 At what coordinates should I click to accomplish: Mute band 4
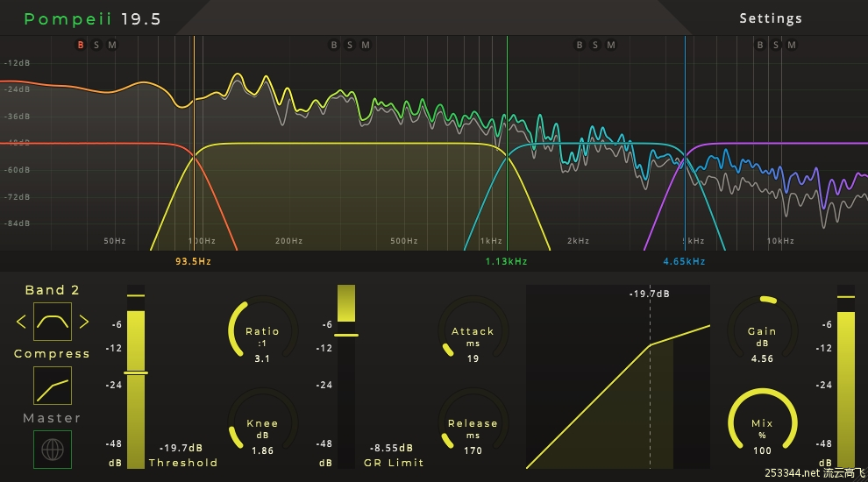click(792, 45)
